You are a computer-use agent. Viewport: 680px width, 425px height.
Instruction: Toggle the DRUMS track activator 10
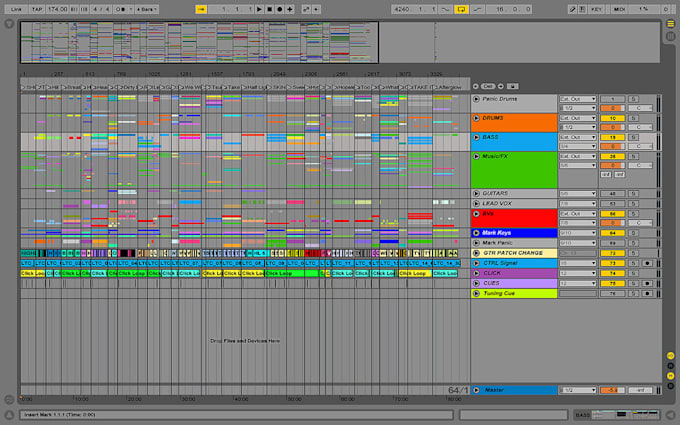[612, 118]
